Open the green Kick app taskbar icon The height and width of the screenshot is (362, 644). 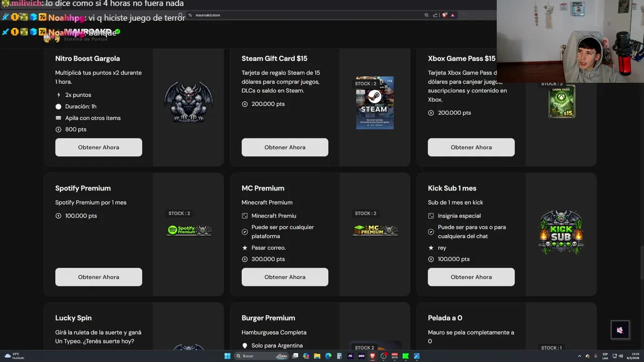click(x=406, y=356)
